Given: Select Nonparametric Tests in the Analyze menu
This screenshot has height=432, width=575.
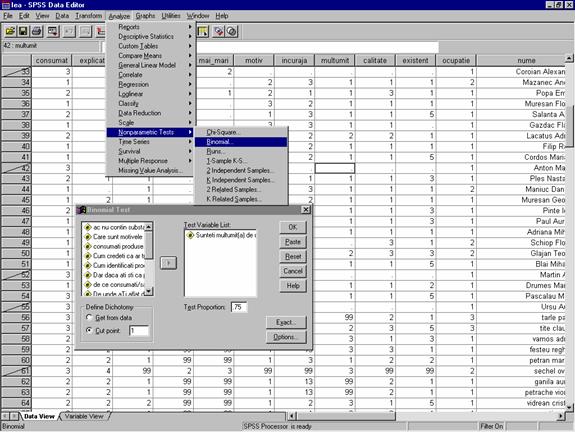Looking at the screenshot, I should pyautogui.click(x=150, y=132).
